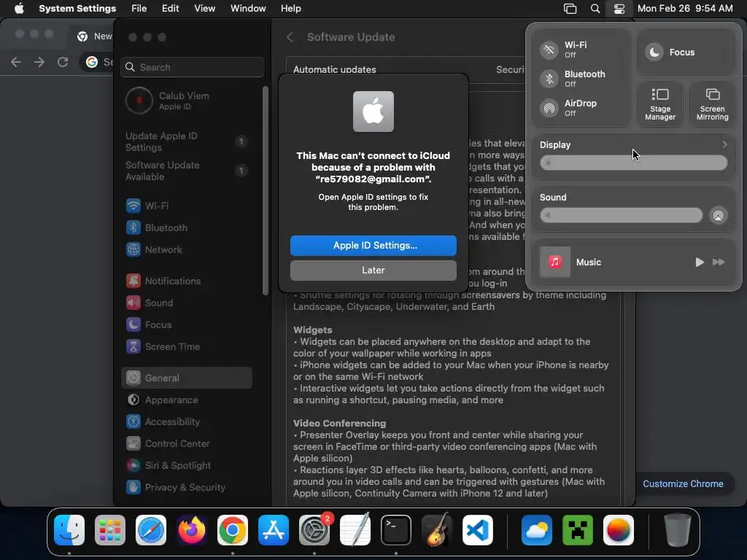
Task: Click the Apple ID Settings… button
Action: [x=373, y=245]
